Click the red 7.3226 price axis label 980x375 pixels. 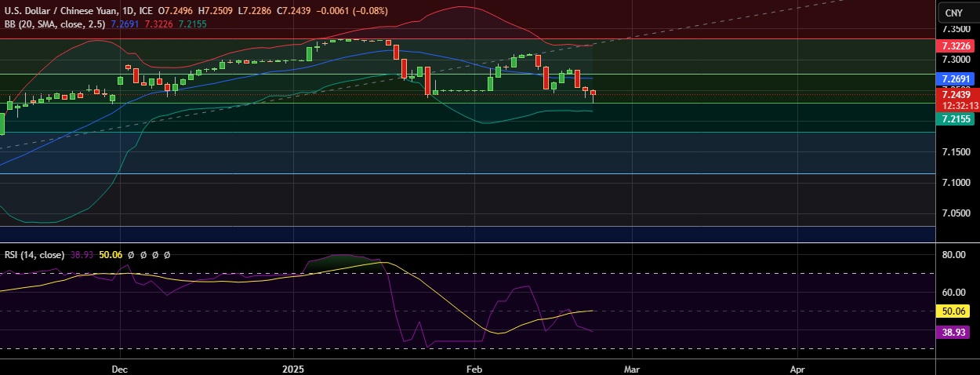pyautogui.click(x=956, y=46)
